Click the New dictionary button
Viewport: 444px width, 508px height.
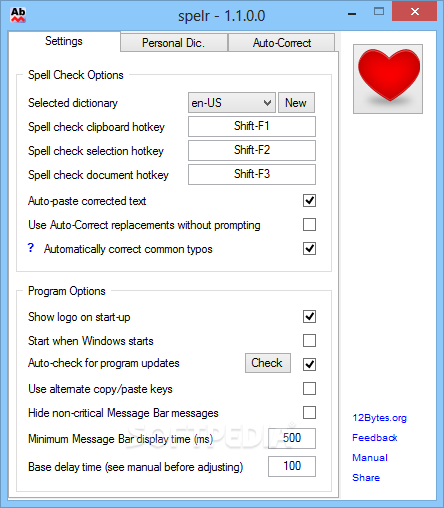click(296, 103)
